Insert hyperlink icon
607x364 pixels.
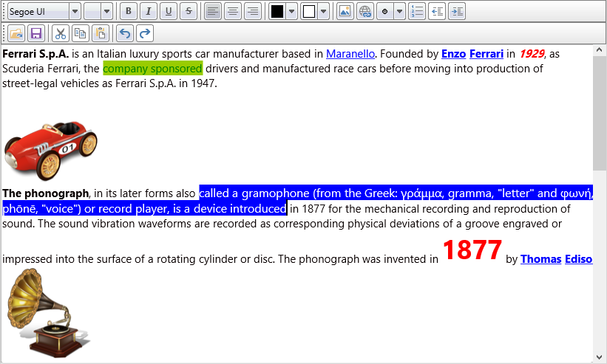click(365, 11)
